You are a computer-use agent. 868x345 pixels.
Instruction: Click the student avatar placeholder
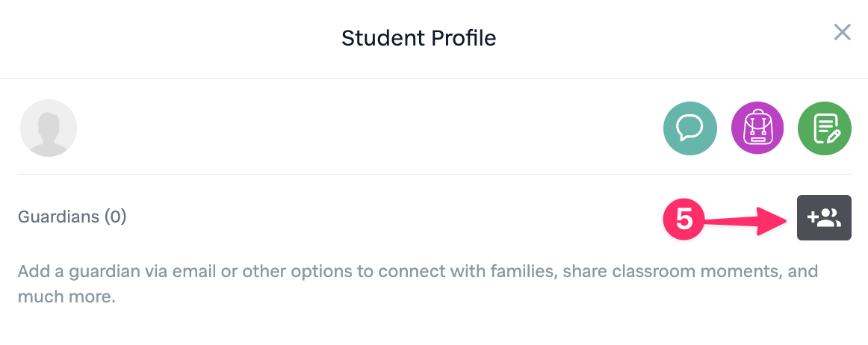pyautogui.click(x=49, y=128)
